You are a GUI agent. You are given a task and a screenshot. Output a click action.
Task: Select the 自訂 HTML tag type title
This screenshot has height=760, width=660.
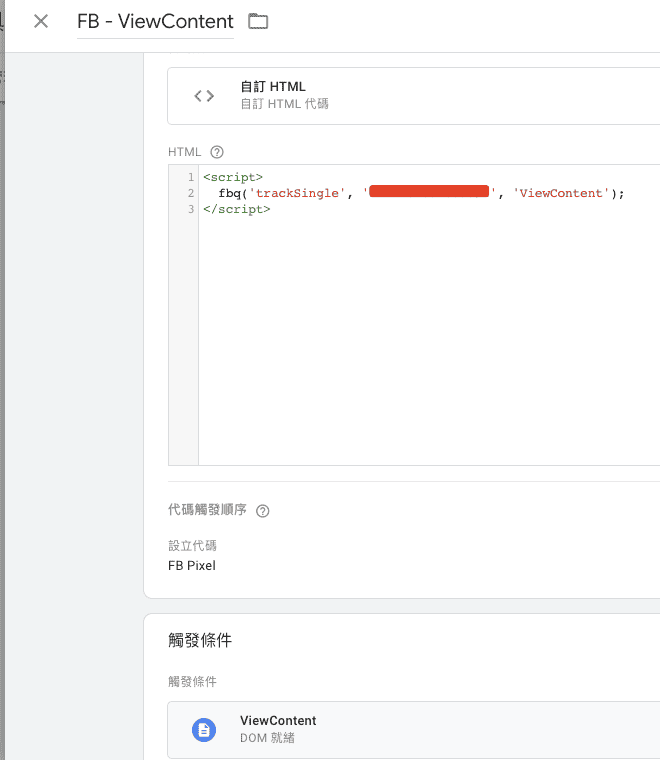pyautogui.click(x=273, y=87)
